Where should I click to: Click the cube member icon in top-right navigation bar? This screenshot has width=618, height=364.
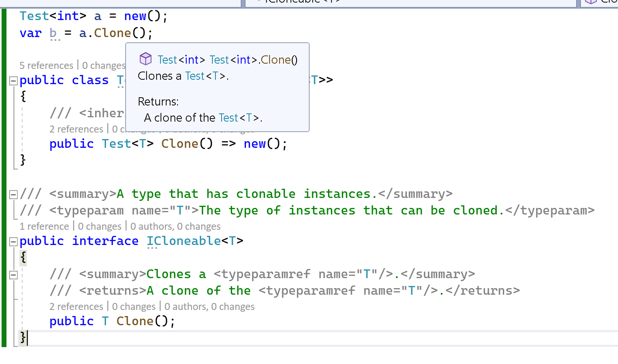tap(591, 2)
